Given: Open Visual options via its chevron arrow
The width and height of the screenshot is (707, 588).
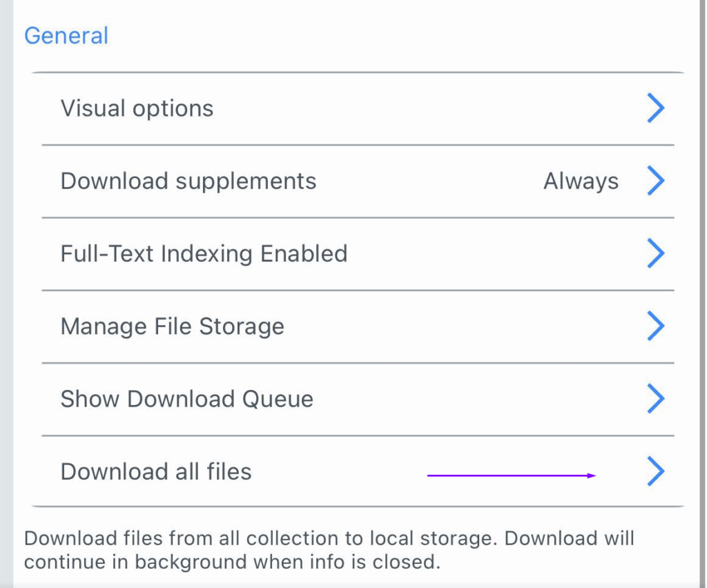Looking at the screenshot, I should pos(655,108).
